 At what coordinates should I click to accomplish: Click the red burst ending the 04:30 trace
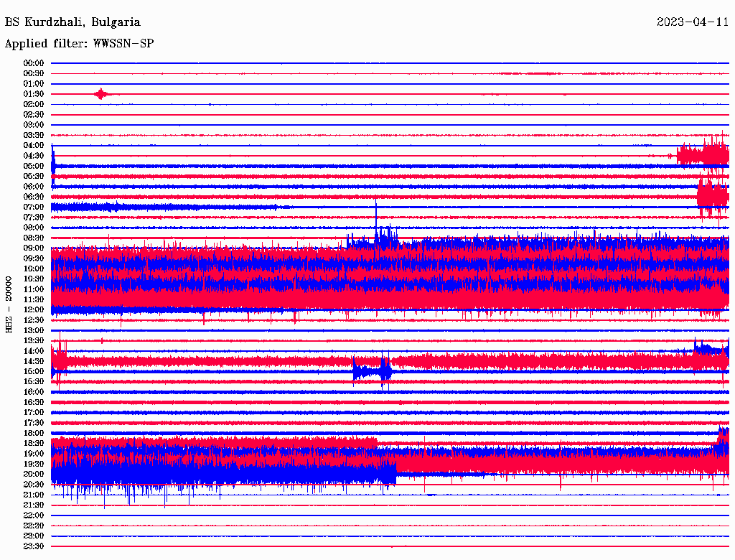(x=703, y=155)
